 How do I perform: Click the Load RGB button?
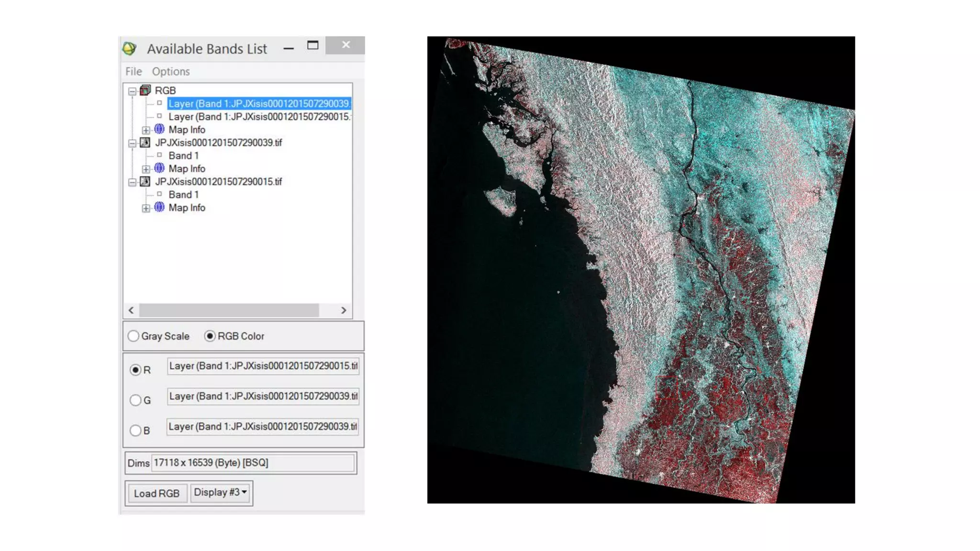click(x=156, y=493)
